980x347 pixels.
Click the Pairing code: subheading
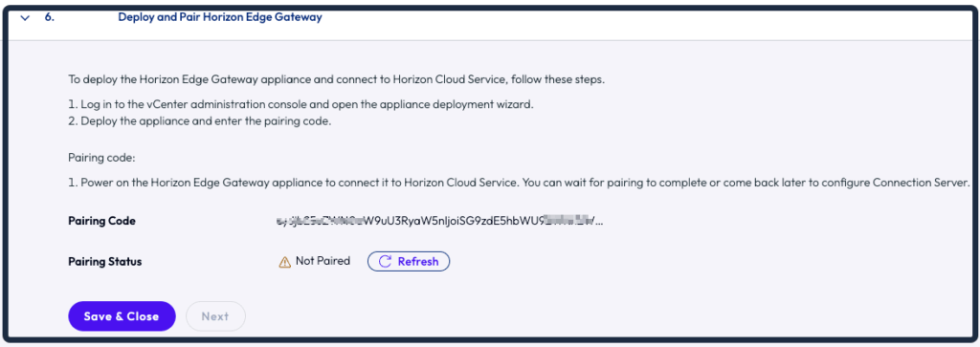pyautogui.click(x=101, y=158)
